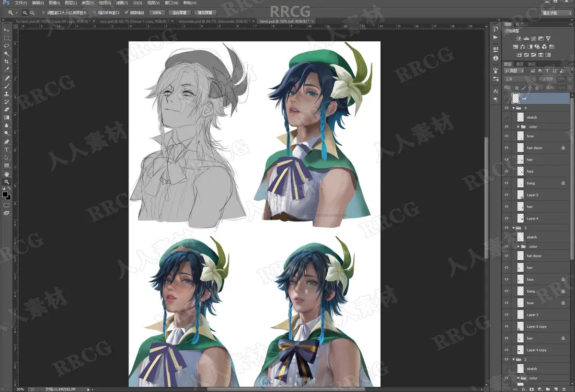Toggle resize window to fit checkbox
Viewport: 575px width, 392px height.
[x=43, y=13]
